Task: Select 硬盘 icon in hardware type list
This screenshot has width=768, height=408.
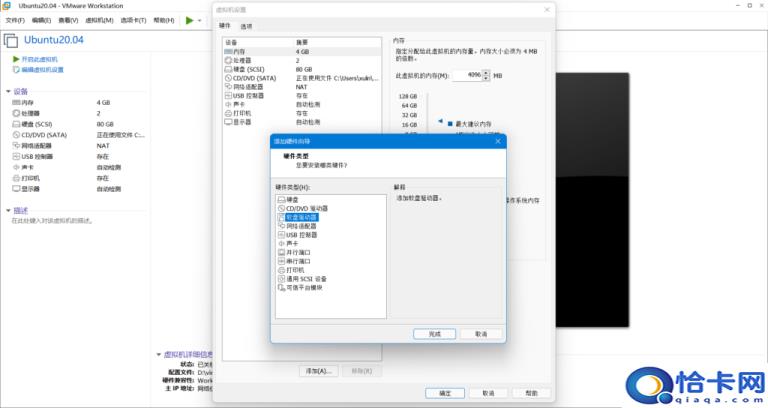Action: click(x=281, y=200)
